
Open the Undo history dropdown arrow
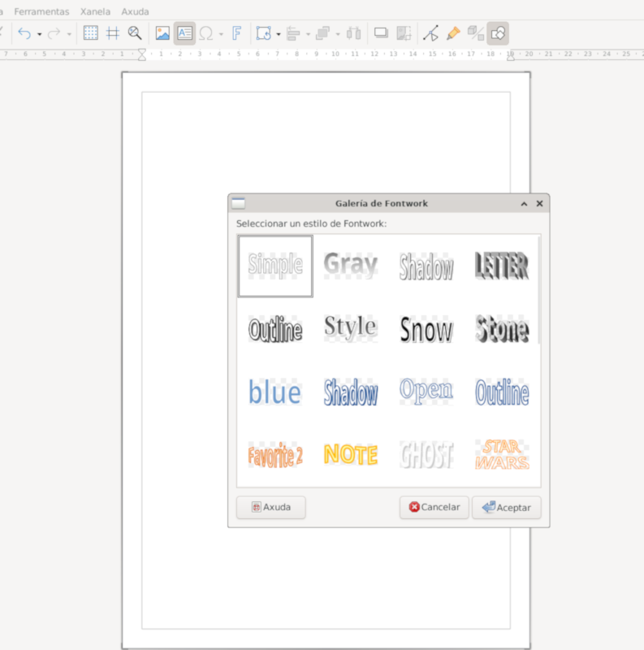39,34
